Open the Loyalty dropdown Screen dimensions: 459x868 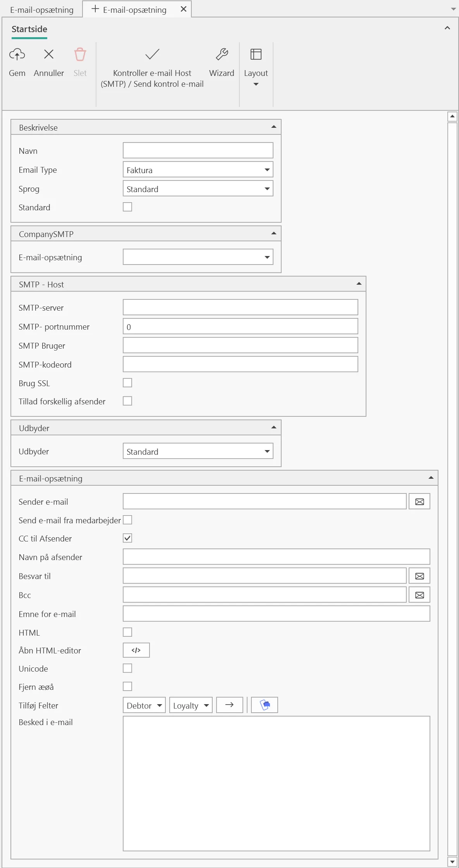point(191,705)
